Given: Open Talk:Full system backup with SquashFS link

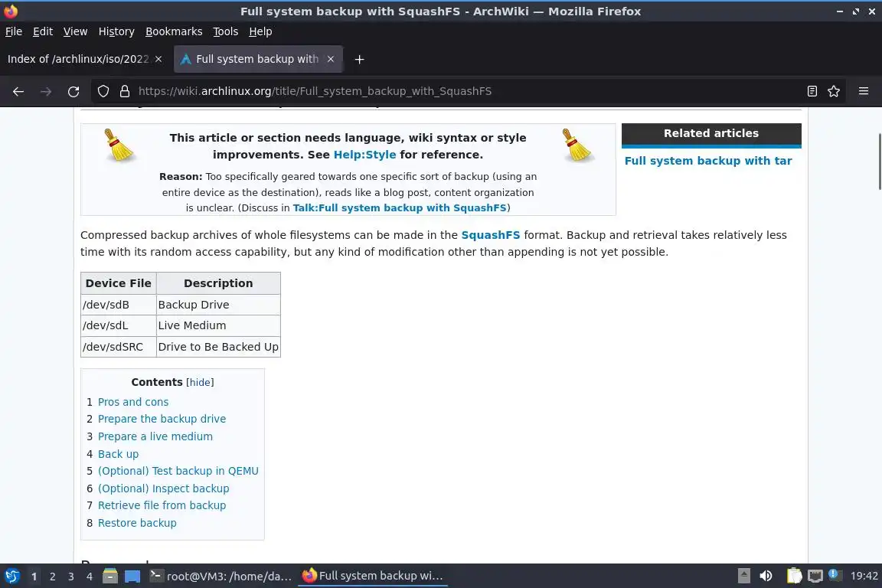Looking at the screenshot, I should point(400,207).
